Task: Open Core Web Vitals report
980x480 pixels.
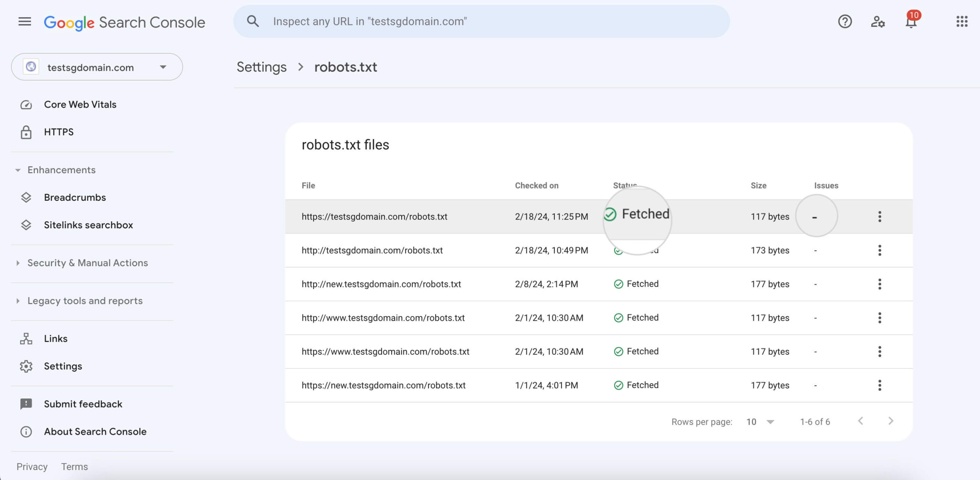Action: click(x=80, y=105)
